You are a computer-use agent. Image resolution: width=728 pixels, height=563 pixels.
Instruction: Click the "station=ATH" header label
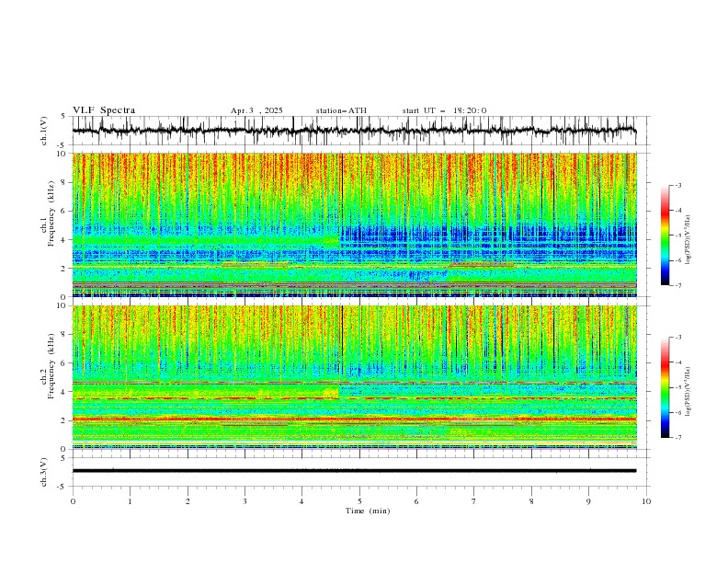click(341, 110)
